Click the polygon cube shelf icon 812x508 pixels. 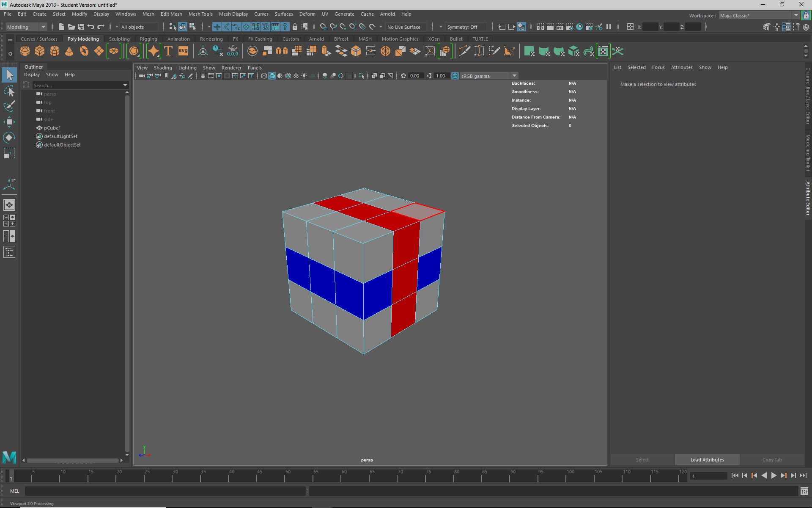point(40,51)
